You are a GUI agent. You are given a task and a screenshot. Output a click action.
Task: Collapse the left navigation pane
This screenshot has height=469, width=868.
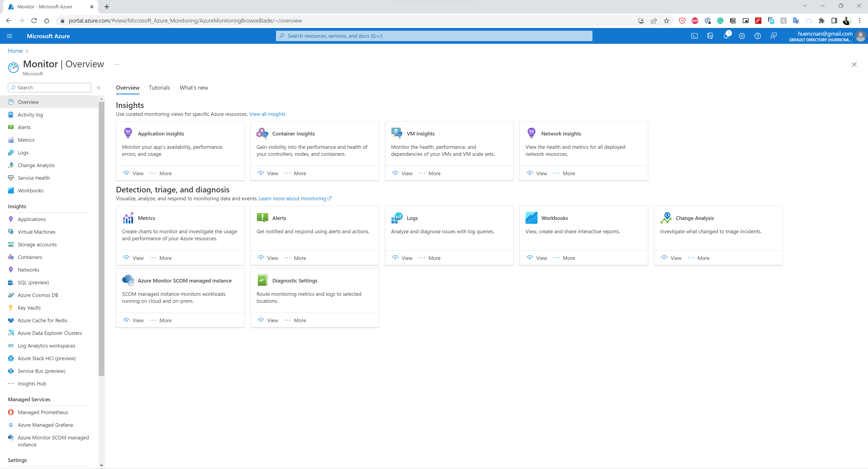(x=99, y=88)
